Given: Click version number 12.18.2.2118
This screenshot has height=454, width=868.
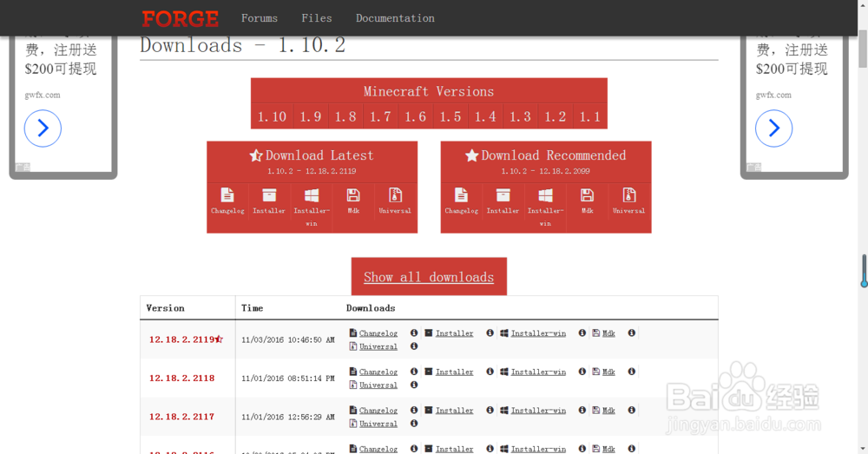Looking at the screenshot, I should pos(181,378).
